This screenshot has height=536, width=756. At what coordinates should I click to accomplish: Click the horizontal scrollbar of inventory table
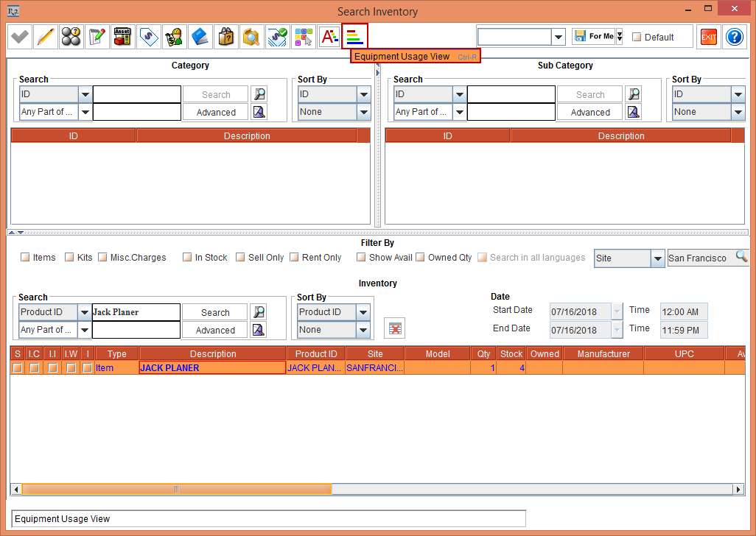pyautogui.click(x=177, y=489)
